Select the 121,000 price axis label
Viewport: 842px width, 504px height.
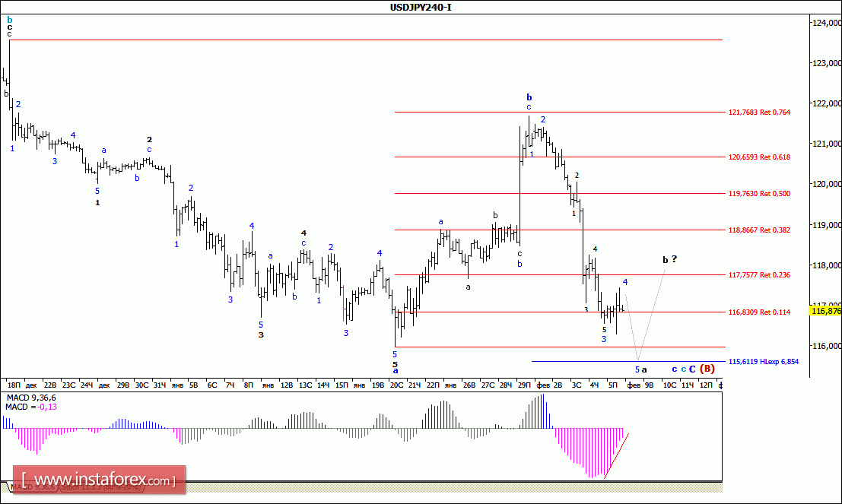tap(827, 144)
